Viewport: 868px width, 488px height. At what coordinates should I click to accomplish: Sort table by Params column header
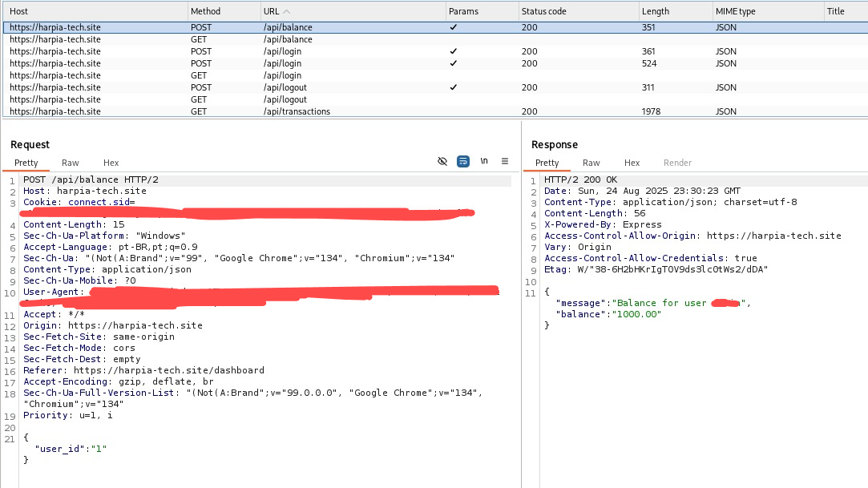pyautogui.click(x=481, y=11)
